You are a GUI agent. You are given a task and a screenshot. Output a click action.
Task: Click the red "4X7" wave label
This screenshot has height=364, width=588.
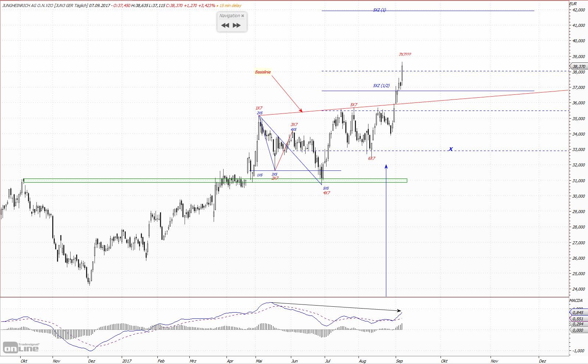(327, 193)
